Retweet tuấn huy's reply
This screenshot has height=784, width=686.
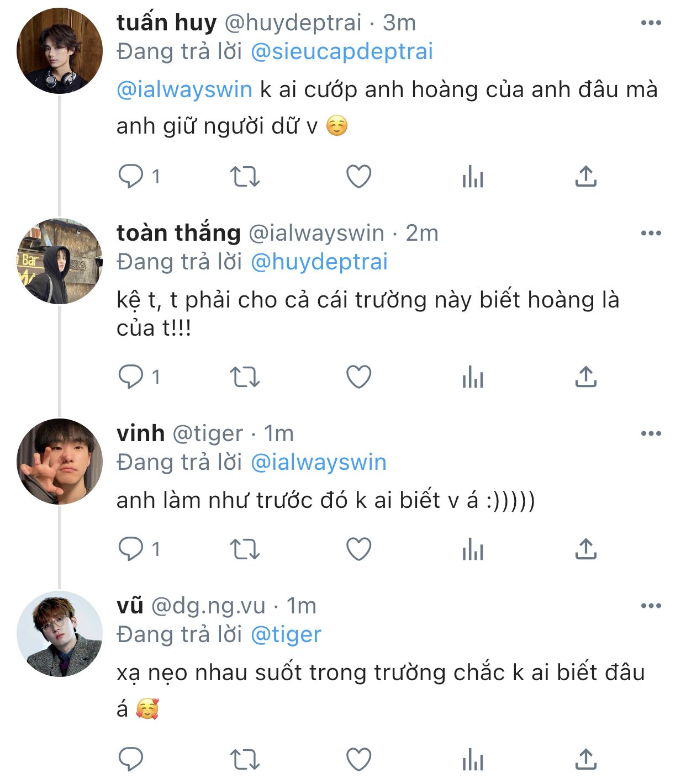point(245,177)
